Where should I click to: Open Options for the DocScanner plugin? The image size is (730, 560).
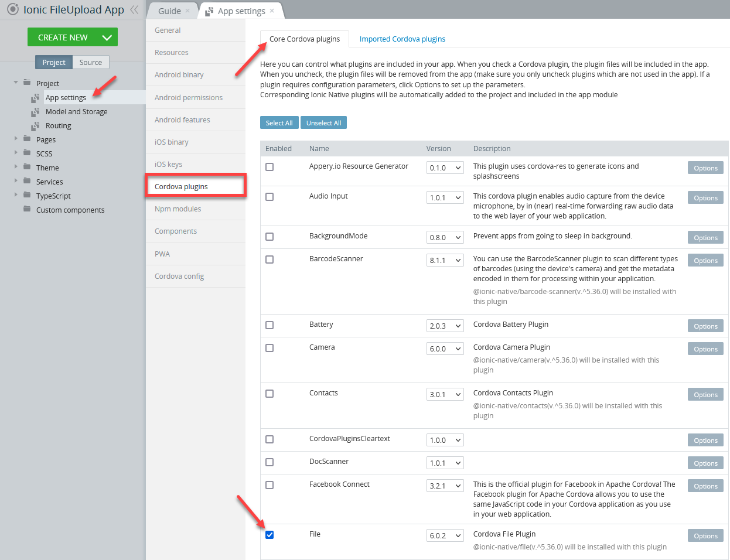(705, 463)
